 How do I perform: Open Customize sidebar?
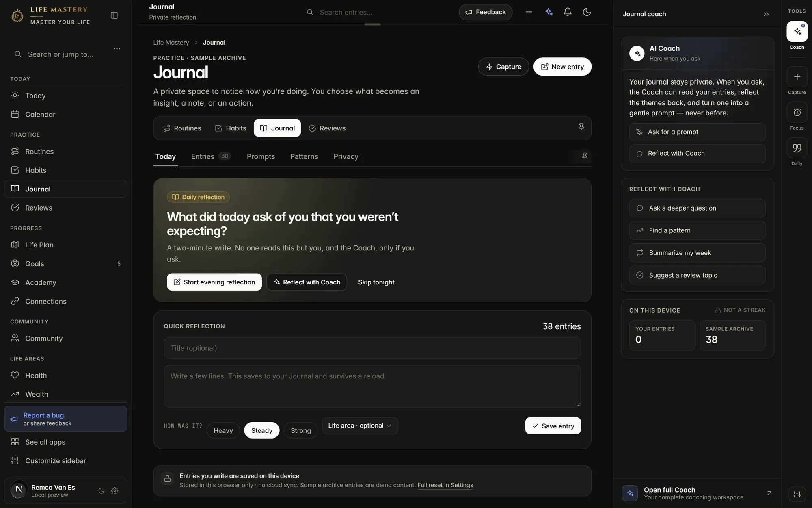(66, 461)
